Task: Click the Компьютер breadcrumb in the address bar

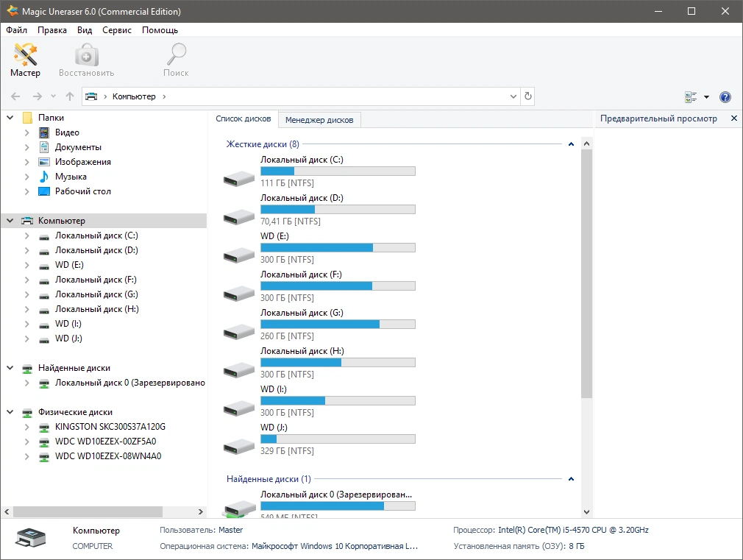Action: click(134, 96)
